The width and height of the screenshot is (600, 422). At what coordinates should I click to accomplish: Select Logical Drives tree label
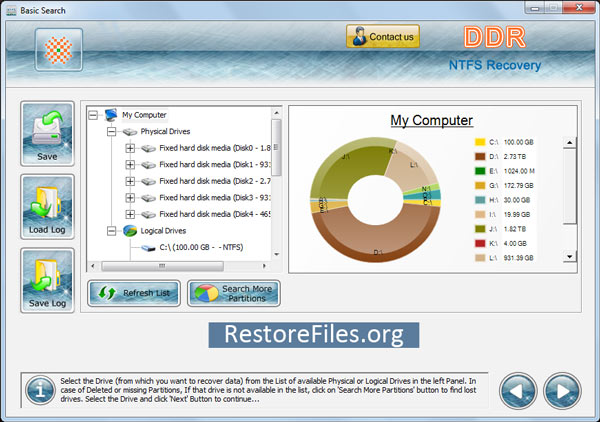163,231
